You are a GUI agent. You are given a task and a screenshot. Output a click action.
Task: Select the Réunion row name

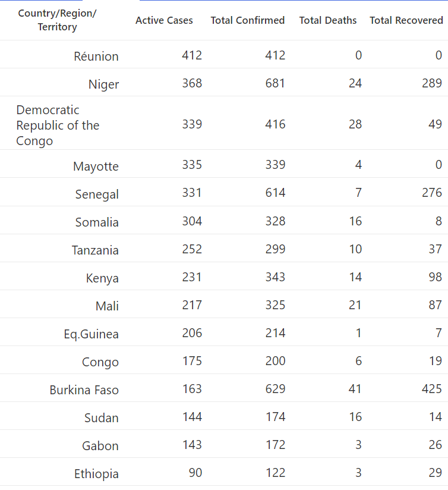pos(96,56)
